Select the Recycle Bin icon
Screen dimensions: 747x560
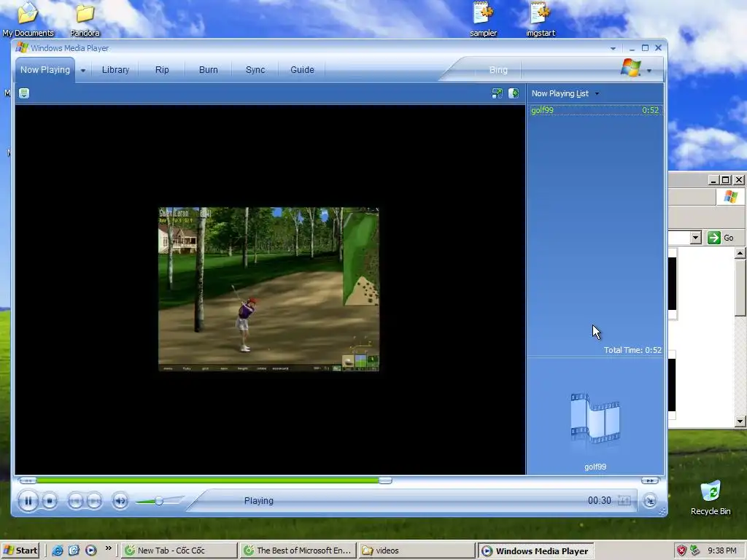pos(711,497)
